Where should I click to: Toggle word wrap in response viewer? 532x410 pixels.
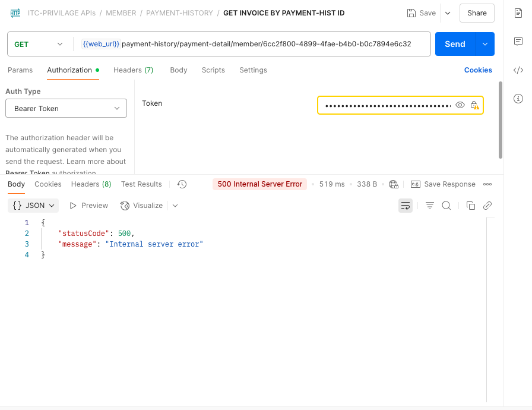(x=406, y=206)
